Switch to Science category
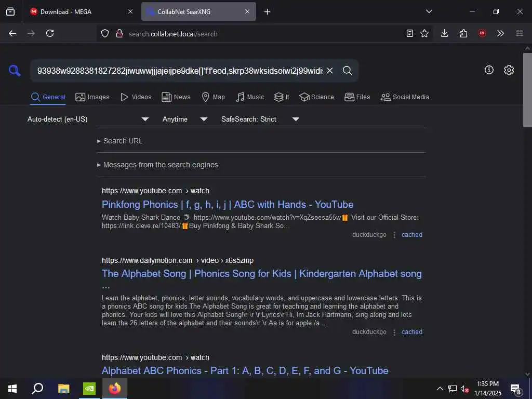Viewport: 532px width, 399px height. (x=316, y=97)
